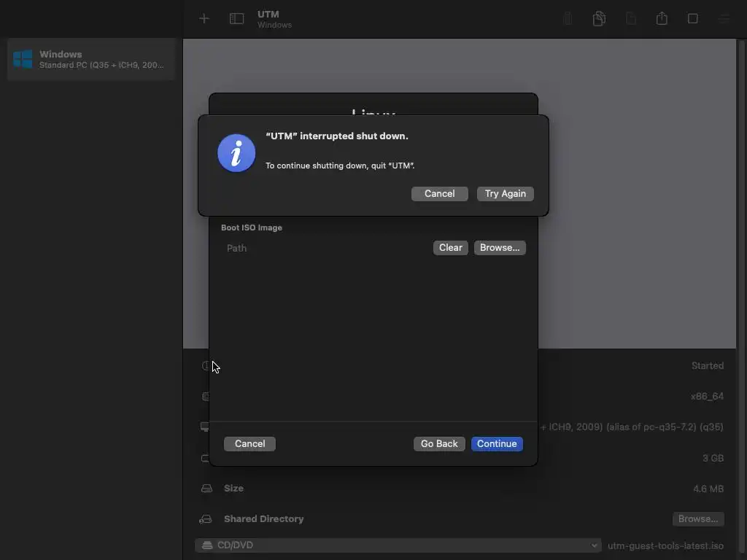The width and height of the screenshot is (747, 560).
Task: Click the Started status text
Action: click(x=708, y=366)
